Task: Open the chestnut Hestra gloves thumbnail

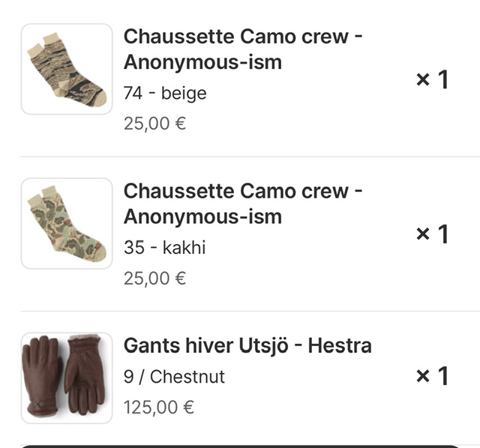Action: point(66,378)
